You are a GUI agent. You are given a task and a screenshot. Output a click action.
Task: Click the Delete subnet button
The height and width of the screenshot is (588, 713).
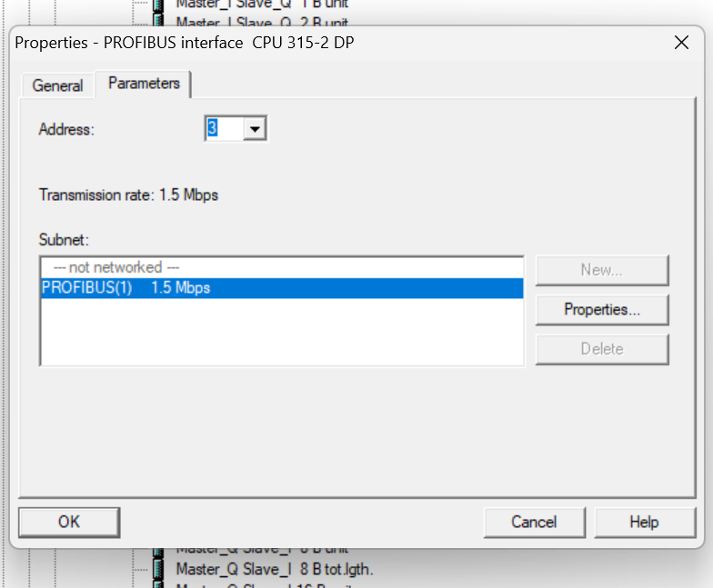(x=602, y=349)
